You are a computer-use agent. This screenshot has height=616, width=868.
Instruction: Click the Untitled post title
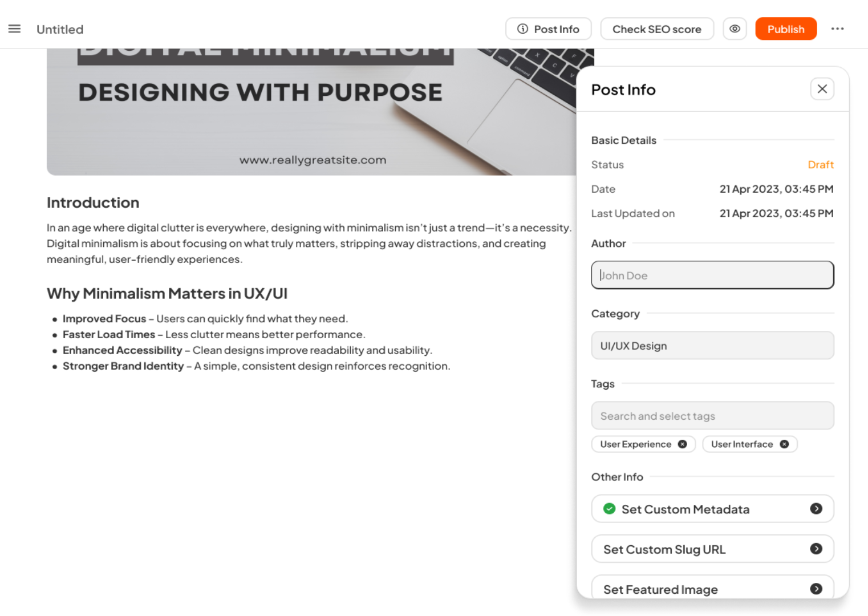(60, 30)
